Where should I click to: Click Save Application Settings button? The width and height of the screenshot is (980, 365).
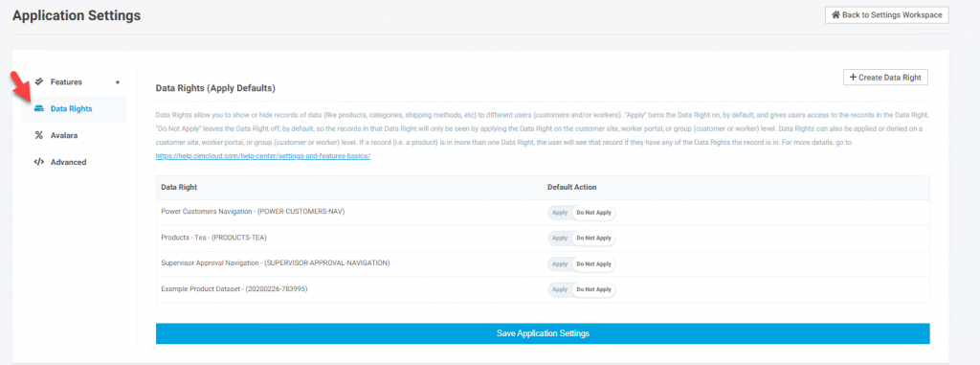point(543,333)
